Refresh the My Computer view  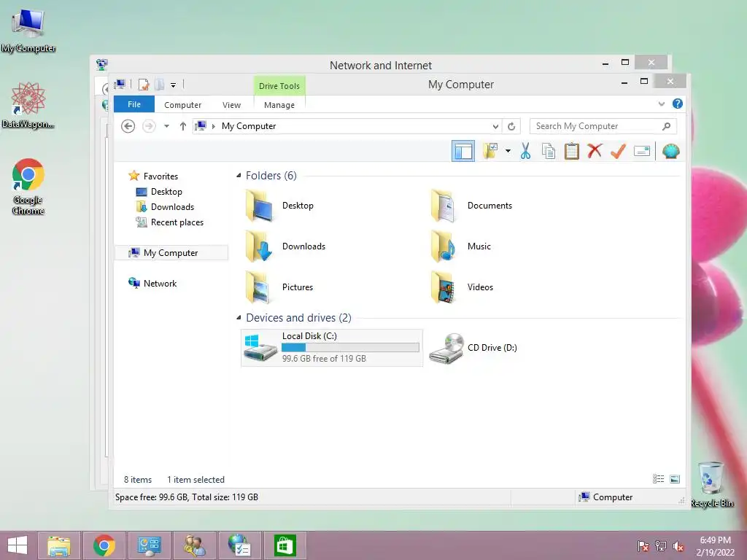point(511,126)
